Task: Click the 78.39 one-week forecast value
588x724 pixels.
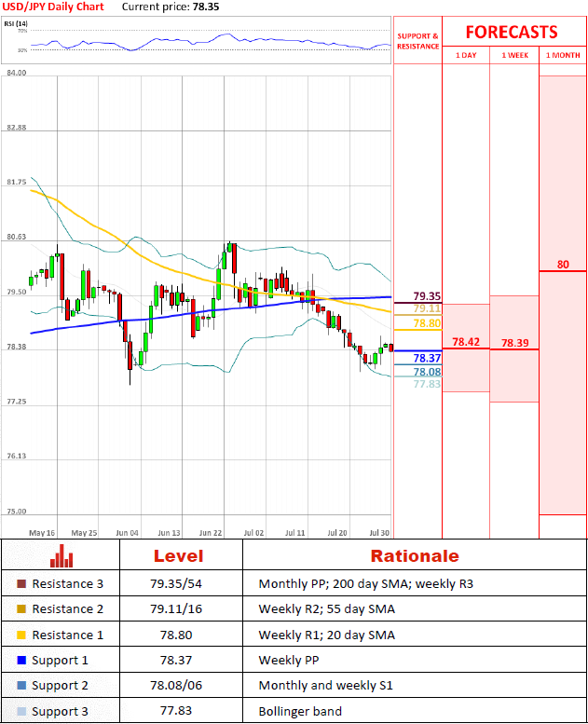Action: (515, 343)
